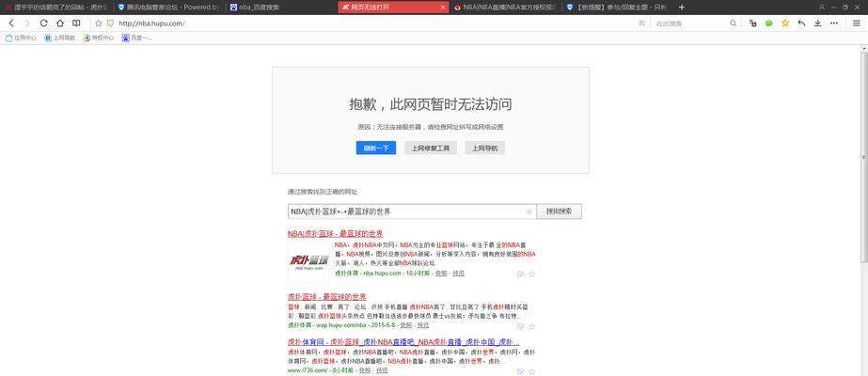868x376 pixels.
Task: Click the undo closed tab arrow icon
Action: pyautogui.click(x=801, y=23)
